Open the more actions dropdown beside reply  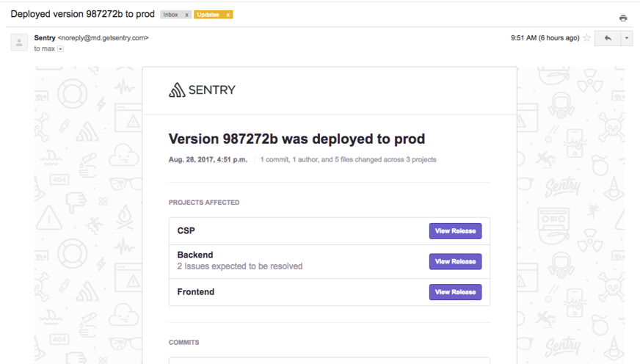pyautogui.click(x=626, y=38)
